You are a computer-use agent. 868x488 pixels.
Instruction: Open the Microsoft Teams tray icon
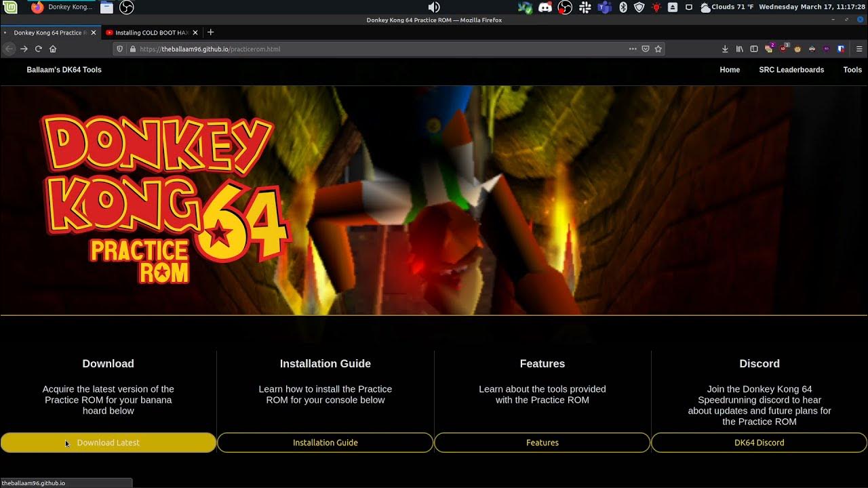[x=604, y=7]
